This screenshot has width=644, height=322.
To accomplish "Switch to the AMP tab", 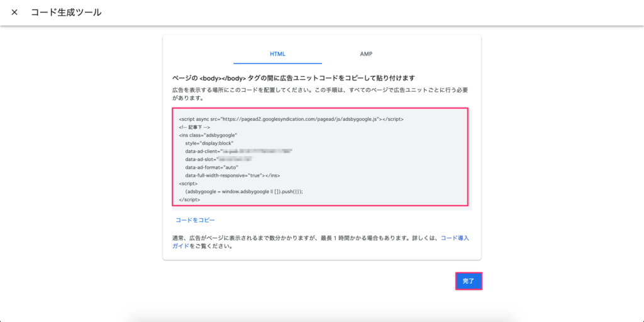I will coord(366,54).
